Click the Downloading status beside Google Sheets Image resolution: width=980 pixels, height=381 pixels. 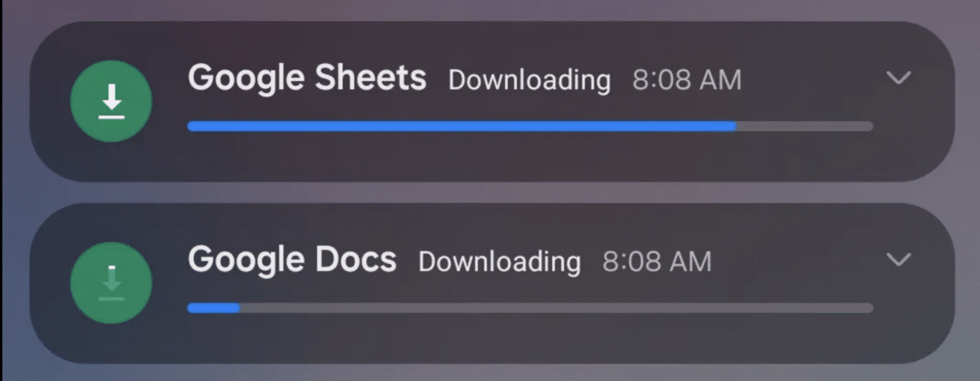click(529, 81)
